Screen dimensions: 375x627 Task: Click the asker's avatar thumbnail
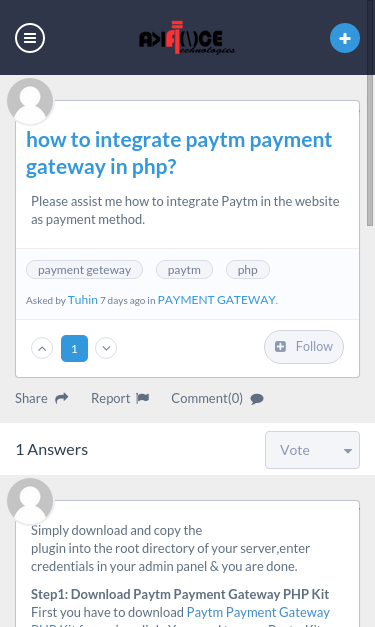click(x=30, y=101)
